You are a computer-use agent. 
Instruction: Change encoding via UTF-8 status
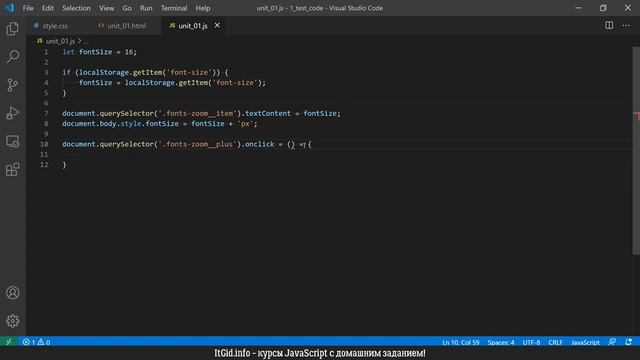pyautogui.click(x=531, y=342)
